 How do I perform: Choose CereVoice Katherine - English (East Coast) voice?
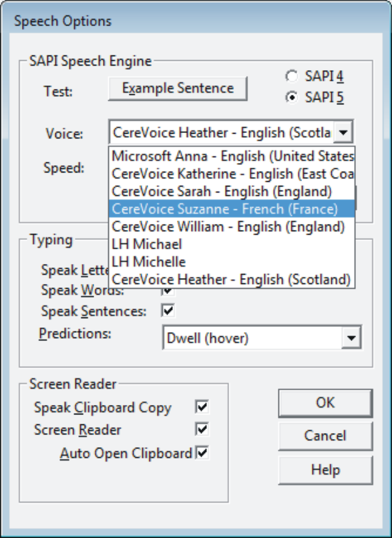click(232, 174)
